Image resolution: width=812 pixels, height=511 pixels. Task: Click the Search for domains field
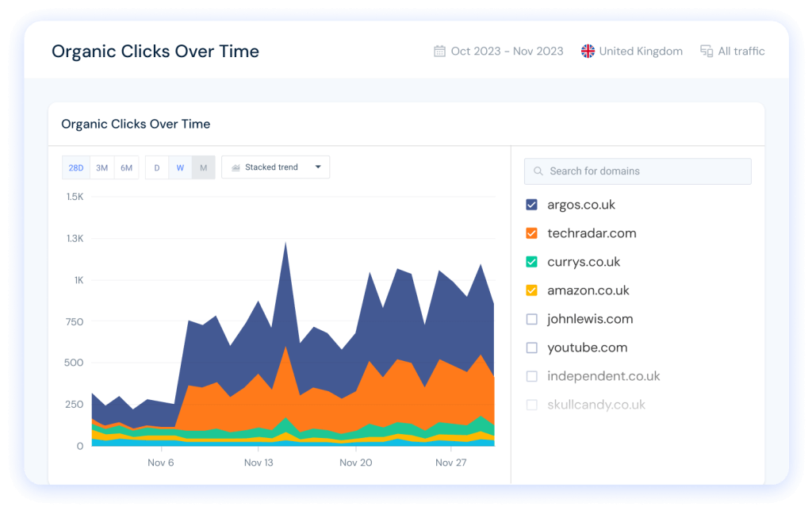tap(638, 171)
